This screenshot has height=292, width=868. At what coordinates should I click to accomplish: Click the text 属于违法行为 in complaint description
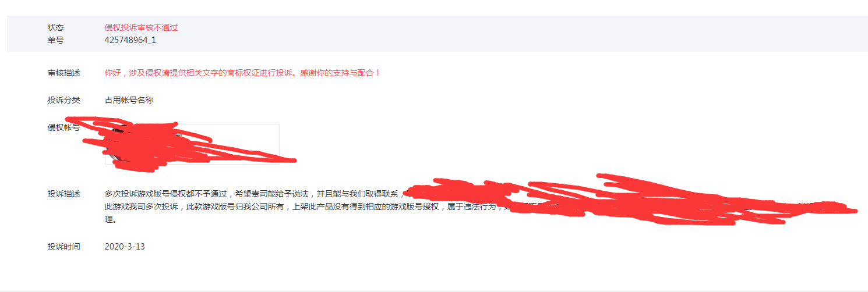coord(472,206)
